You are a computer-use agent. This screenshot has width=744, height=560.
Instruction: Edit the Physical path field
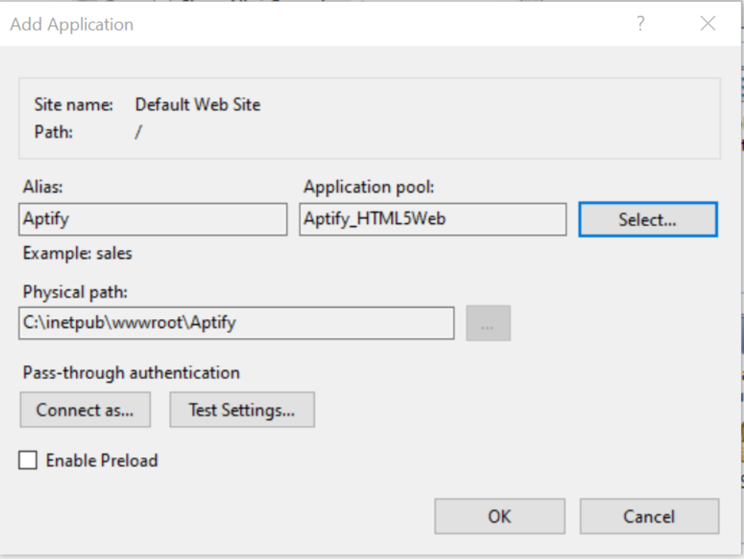tap(236, 323)
